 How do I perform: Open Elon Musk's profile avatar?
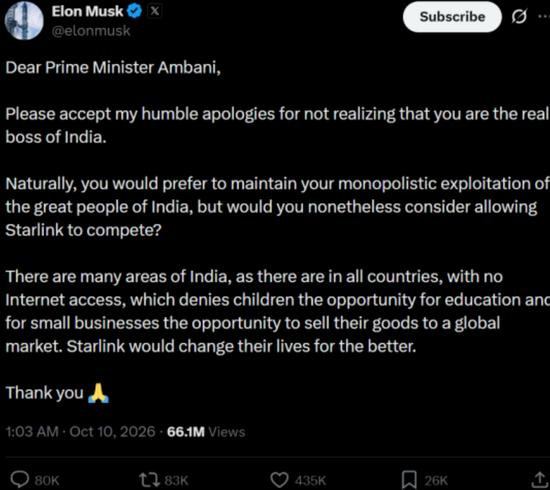pyautogui.click(x=24, y=20)
